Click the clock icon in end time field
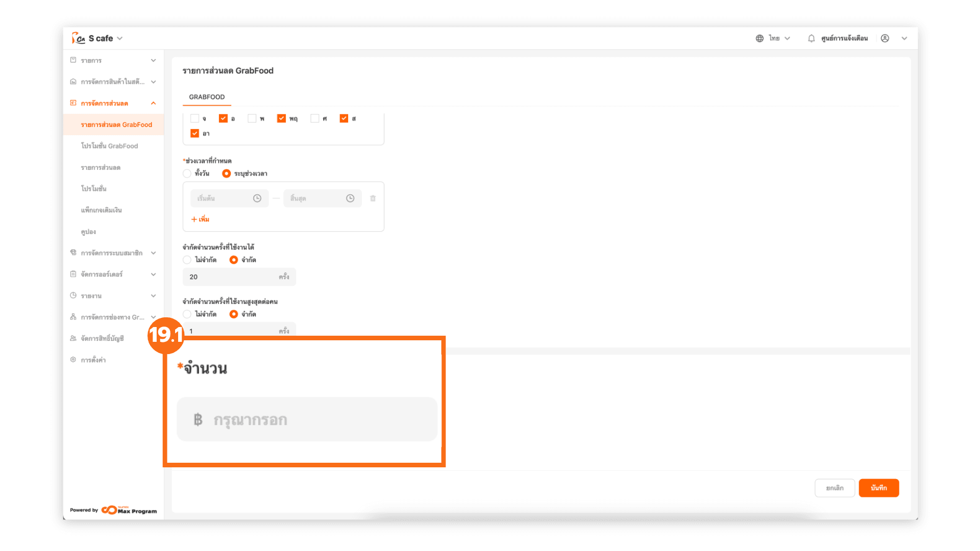 pyautogui.click(x=350, y=198)
